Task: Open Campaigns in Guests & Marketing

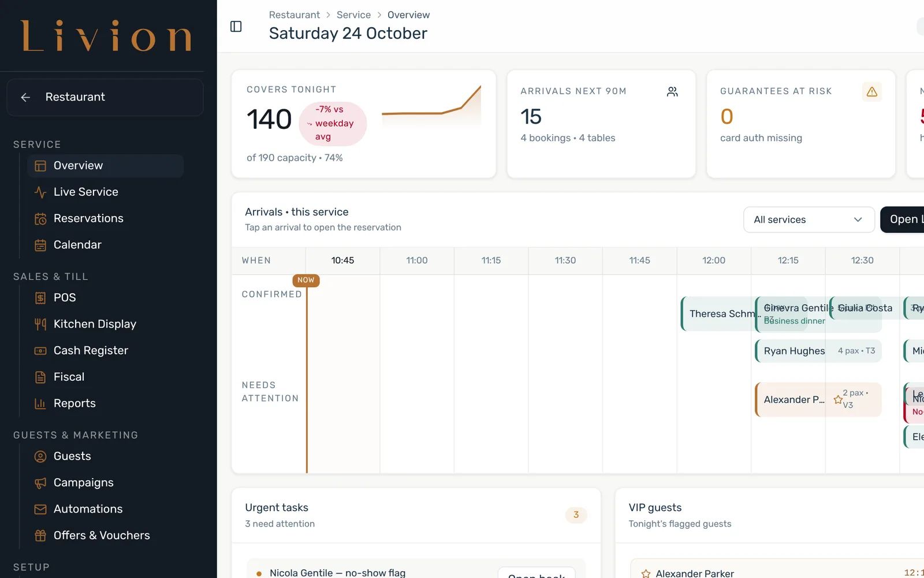Action: click(84, 483)
